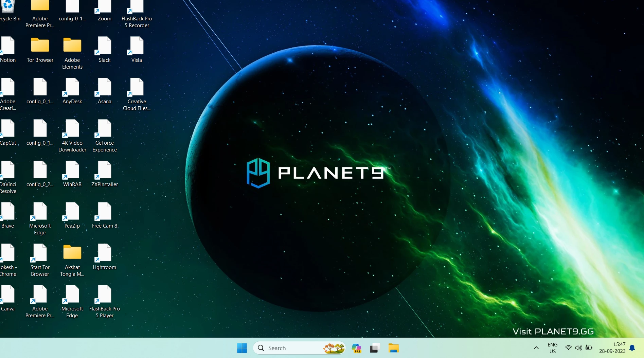The image size is (644, 358).
Task: Select the Free Cam 8 shortcut
Action: point(104,216)
